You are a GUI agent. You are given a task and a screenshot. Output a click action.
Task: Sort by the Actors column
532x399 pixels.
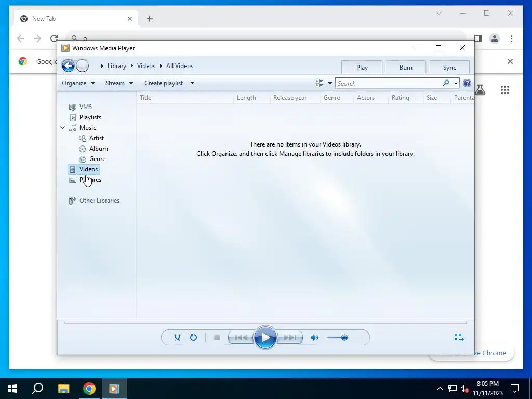[371, 98]
